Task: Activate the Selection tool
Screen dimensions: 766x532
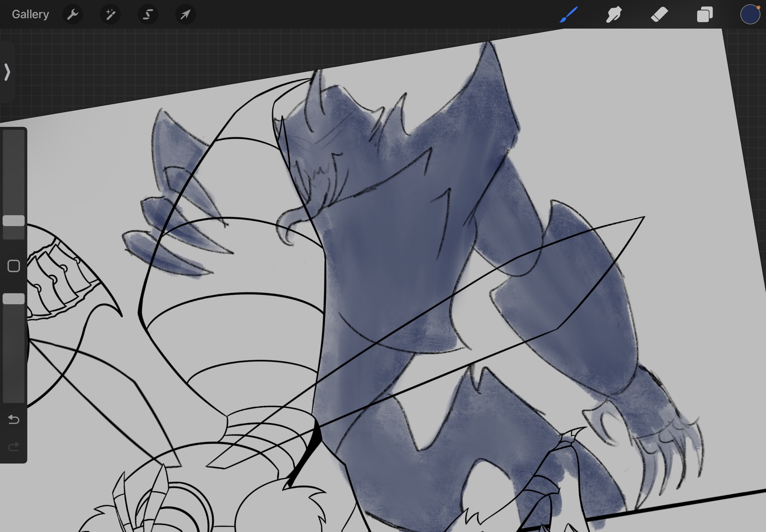Action: [x=148, y=15]
